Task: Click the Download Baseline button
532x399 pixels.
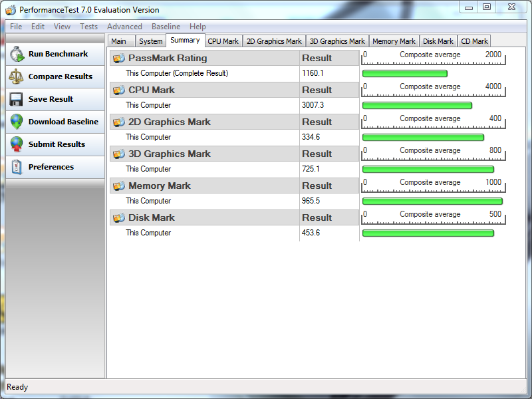Action: [x=55, y=122]
